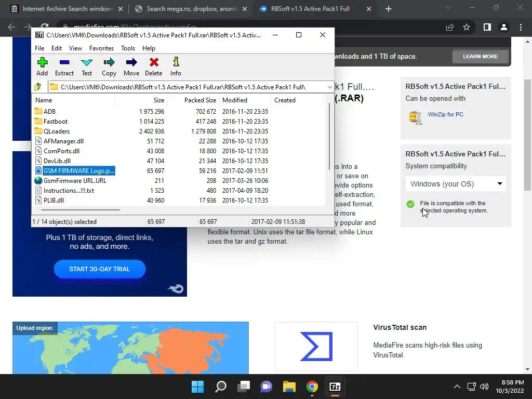Open taskbar Search icon
532x399 pixels.
(x=221, y=387)
